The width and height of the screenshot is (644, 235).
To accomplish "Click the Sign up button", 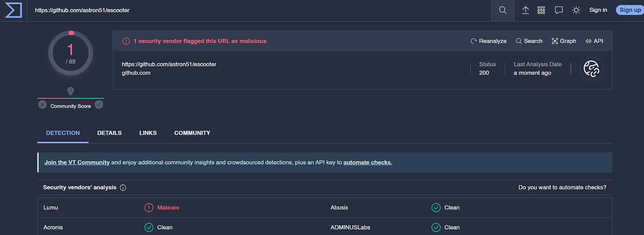I will coord(630,10).
